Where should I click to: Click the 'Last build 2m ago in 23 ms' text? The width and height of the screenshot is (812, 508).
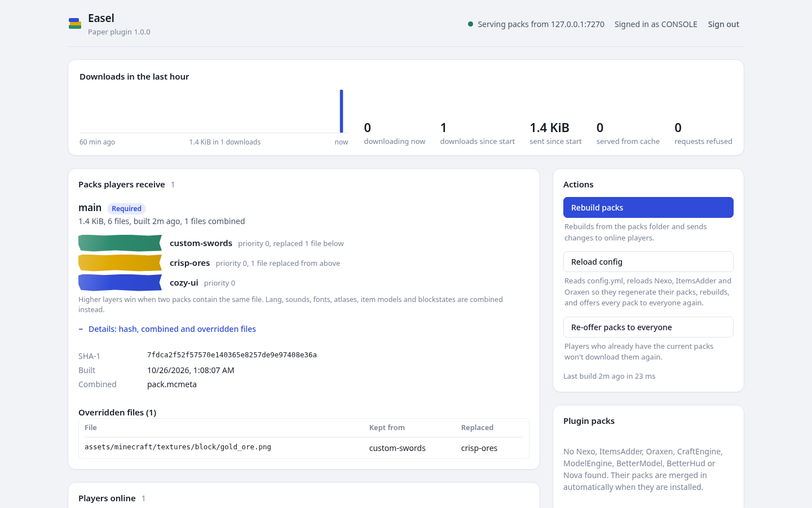(x=609, y=376)
